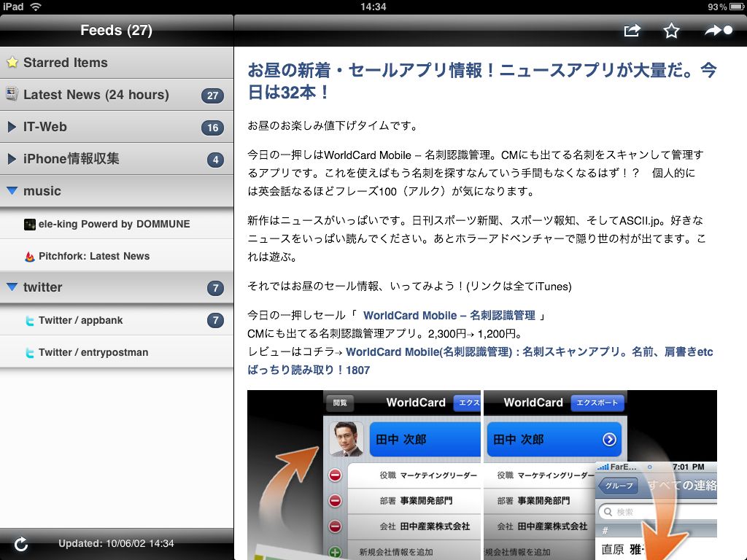
Task: Tap the 14:34 clock in the status bar
Action: point(373,7)
